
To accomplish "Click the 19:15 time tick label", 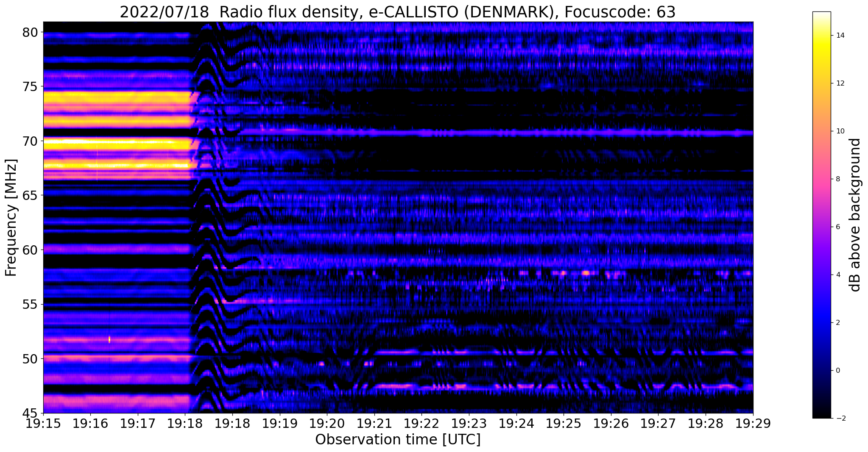I will (43, 424).
